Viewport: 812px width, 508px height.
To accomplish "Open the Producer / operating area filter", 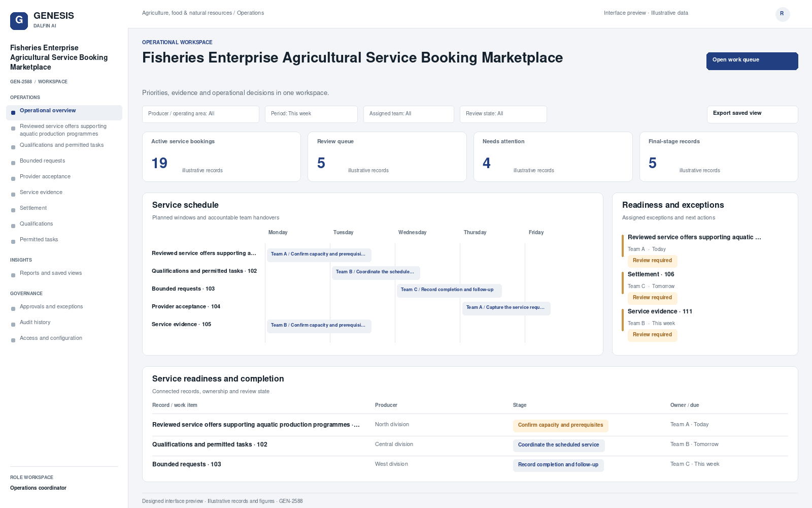I will pyautogui.click(x=200, y=114).
